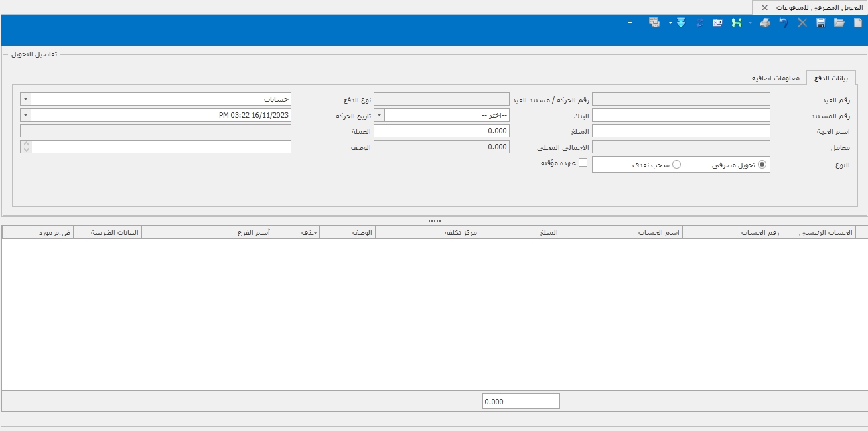
Task: Click the blue Refresh arrows icon
Action: 699,23
